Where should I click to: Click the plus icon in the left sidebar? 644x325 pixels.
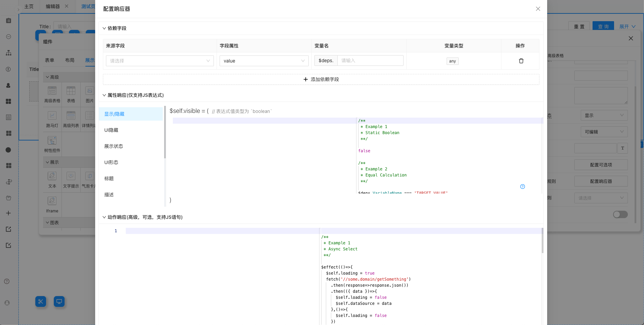tap(8, 213)
